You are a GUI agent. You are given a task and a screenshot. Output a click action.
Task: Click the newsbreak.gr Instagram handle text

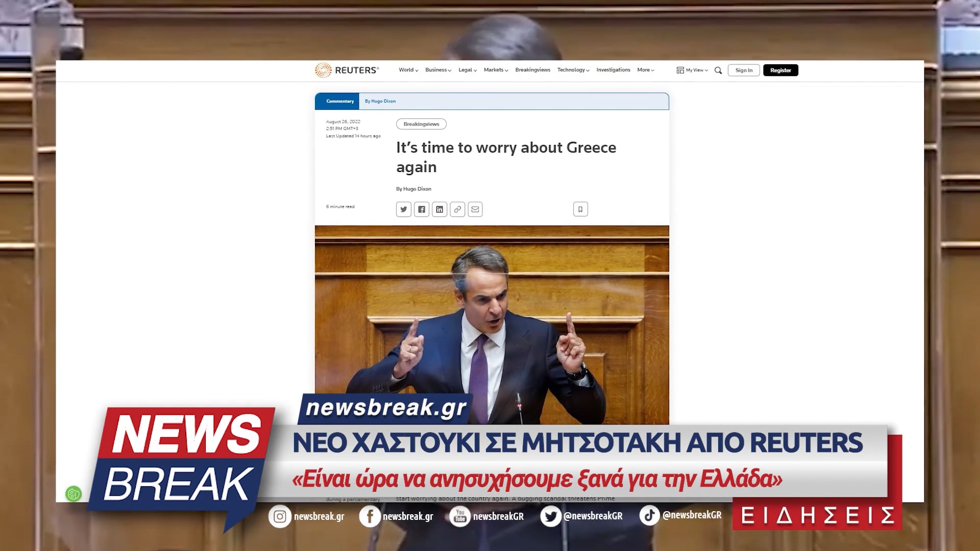click(x=319, y=516)
